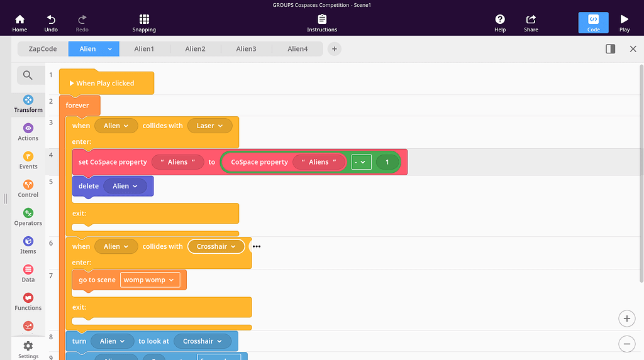
Task: Open the Control blocks category
Action: [28, 189]
